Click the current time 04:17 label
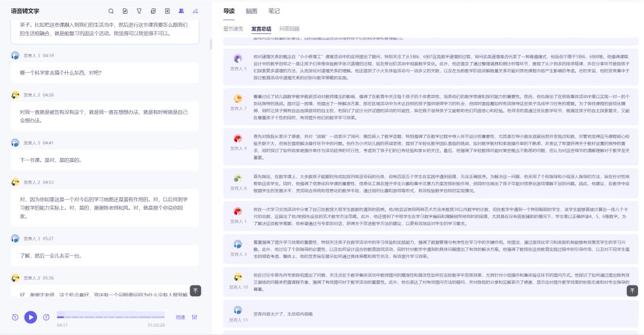Viewport: 644px width, 335px height. tap(62, 325)
